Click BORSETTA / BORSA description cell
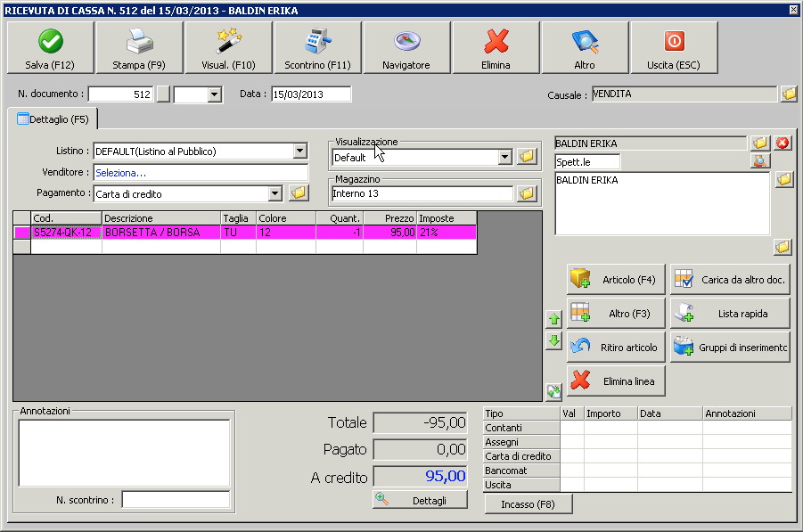 pos(160,233)
